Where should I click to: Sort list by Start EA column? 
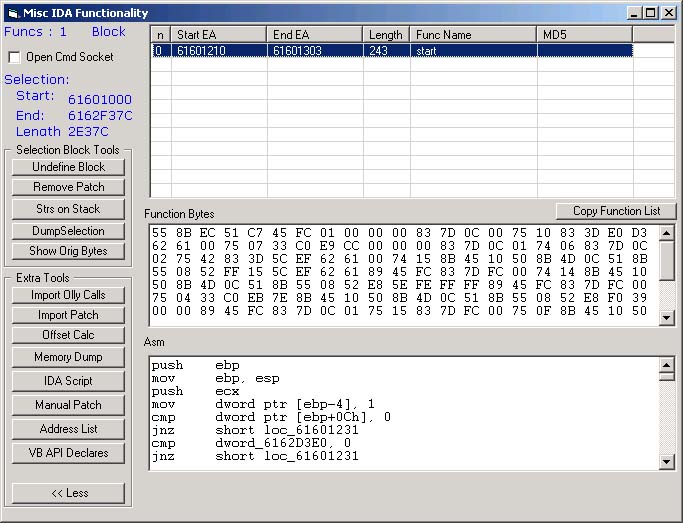click(x=219, y=34)
